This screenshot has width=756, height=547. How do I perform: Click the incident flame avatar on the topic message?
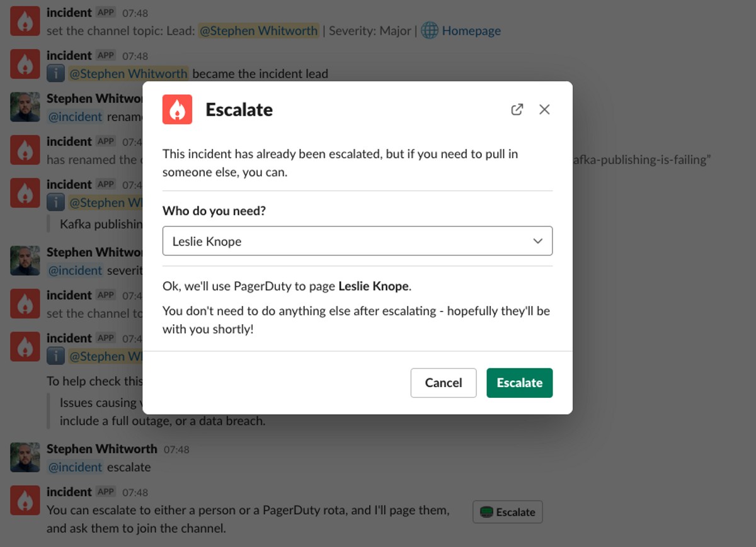(24, 21)
